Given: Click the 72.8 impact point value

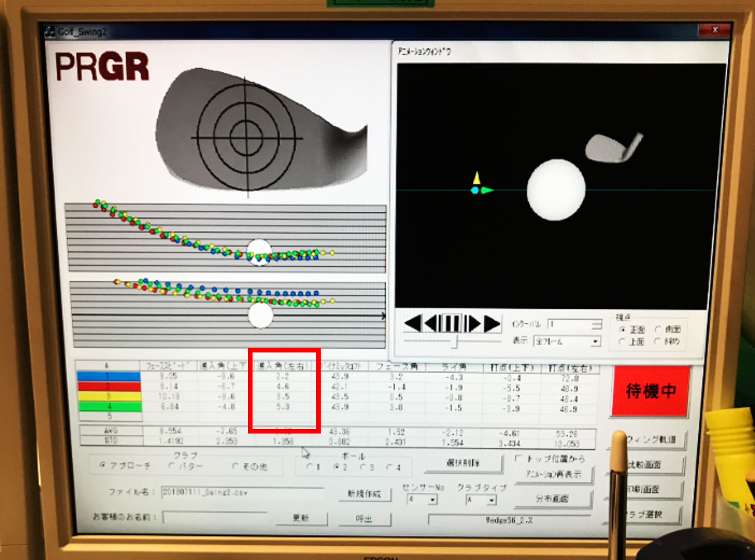Looking at the screenshot, I should pyautogui.click(x=570, y=379).
